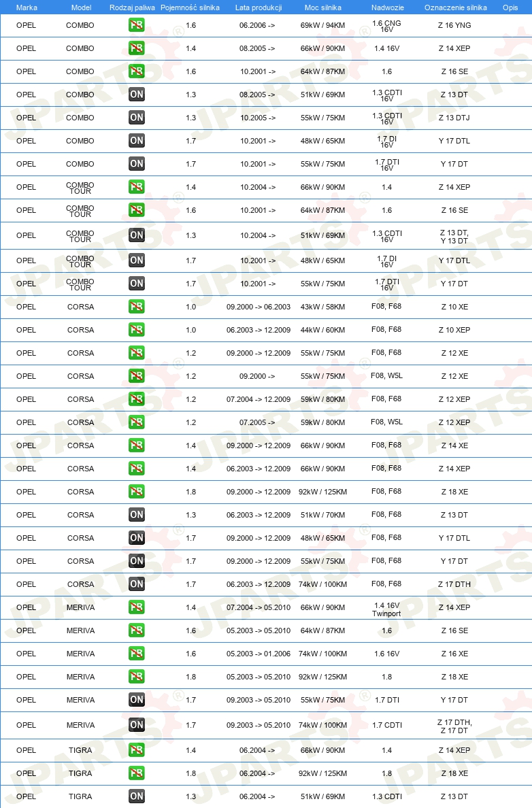Click the Model column header
The image size is (532, 808).
coord(81,7)
